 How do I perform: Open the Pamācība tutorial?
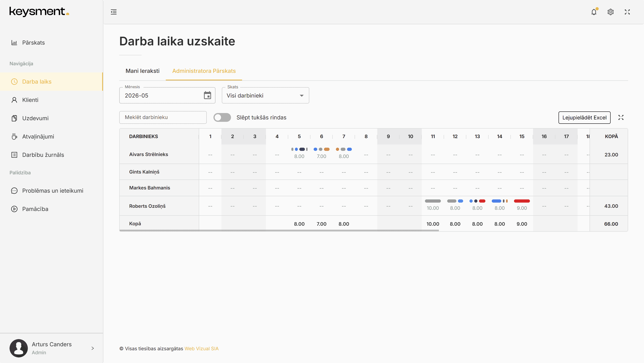tap(51, 209)
